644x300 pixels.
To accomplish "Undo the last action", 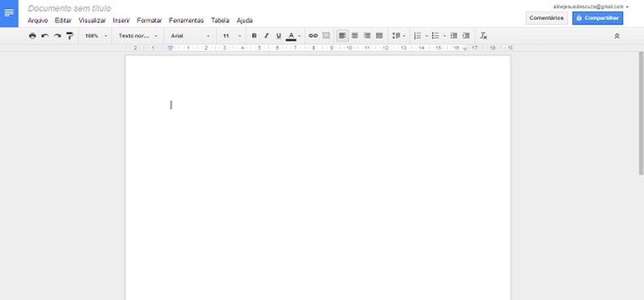I will tap(45, 36).
